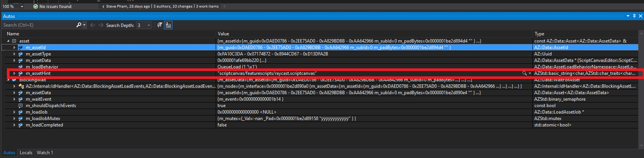The width and height of the screenshot is (644, 158).
Task: Sort by the Name column header
Action: tap(109, 34)
